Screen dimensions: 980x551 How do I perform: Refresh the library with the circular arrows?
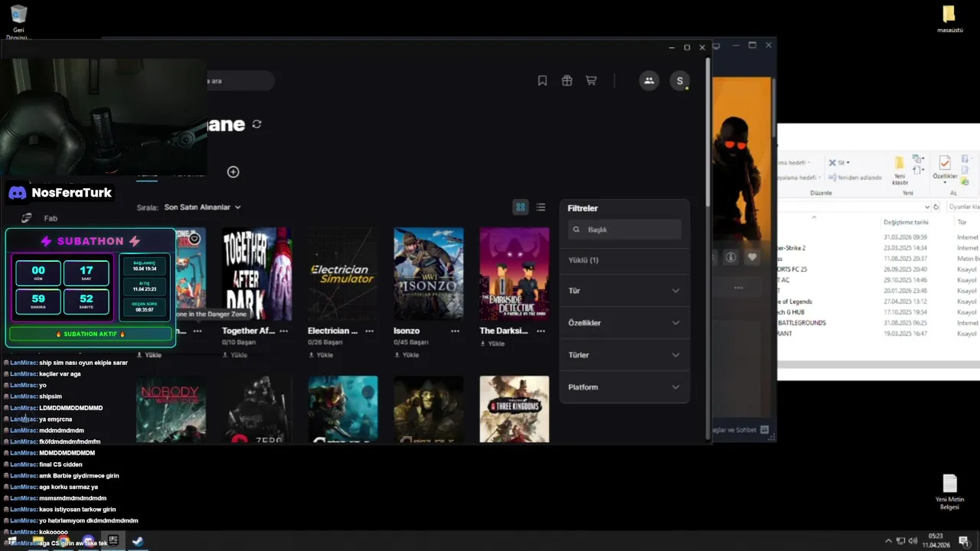(256, 124)
